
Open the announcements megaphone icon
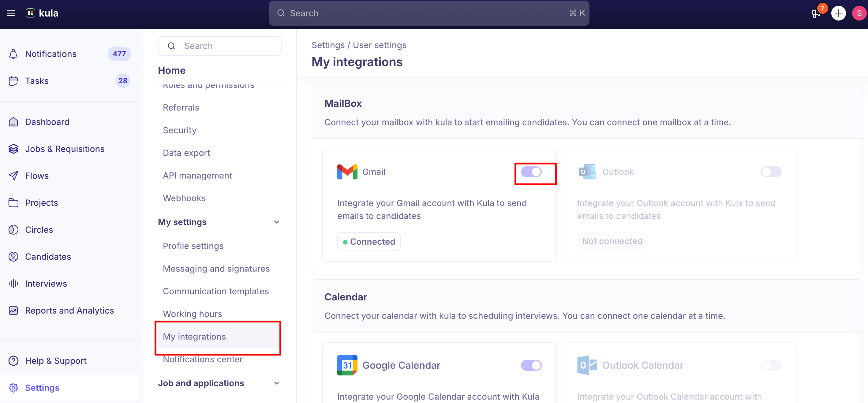[x=815, y=14]
